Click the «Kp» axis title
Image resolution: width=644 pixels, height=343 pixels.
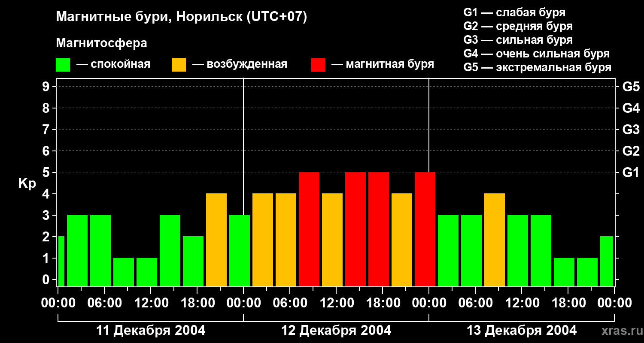(x=27, y=184)
